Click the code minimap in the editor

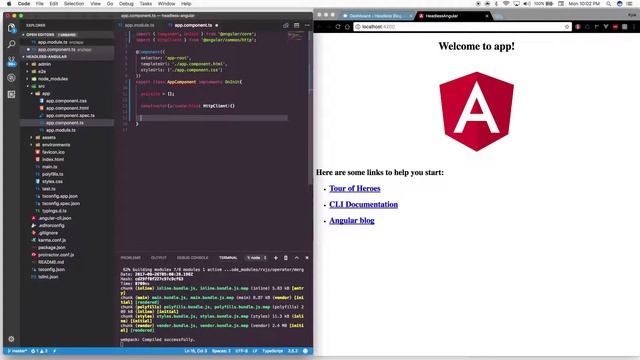tap(296, 36)
